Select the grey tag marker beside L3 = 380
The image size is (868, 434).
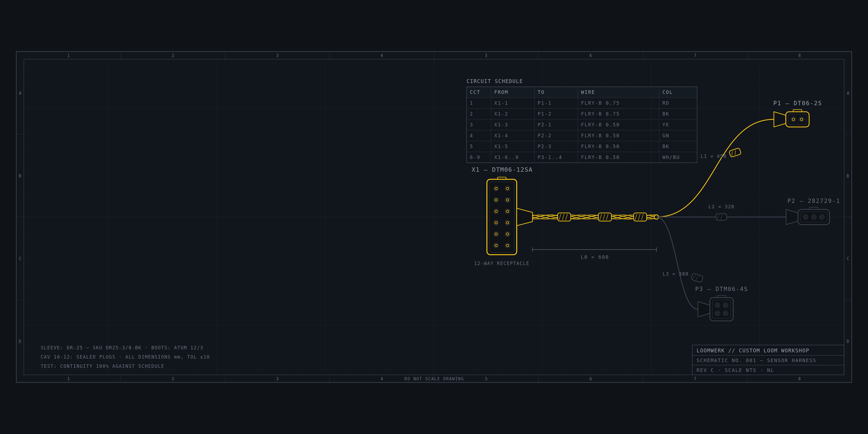pos(697,278)
